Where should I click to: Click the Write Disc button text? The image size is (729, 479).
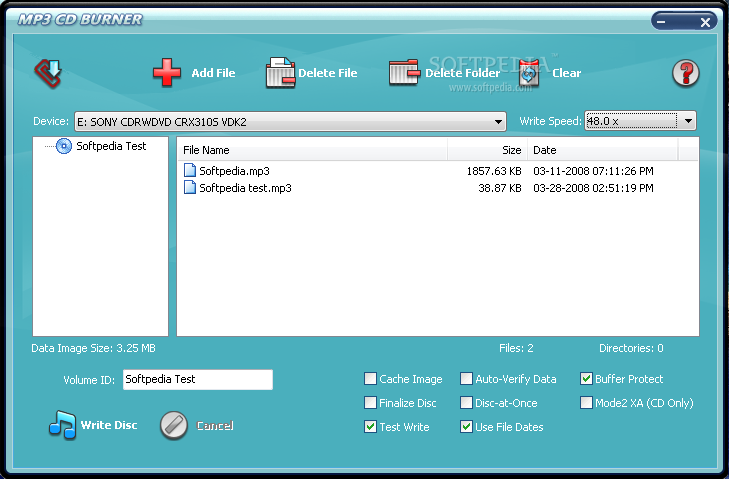tap(109, 425)
